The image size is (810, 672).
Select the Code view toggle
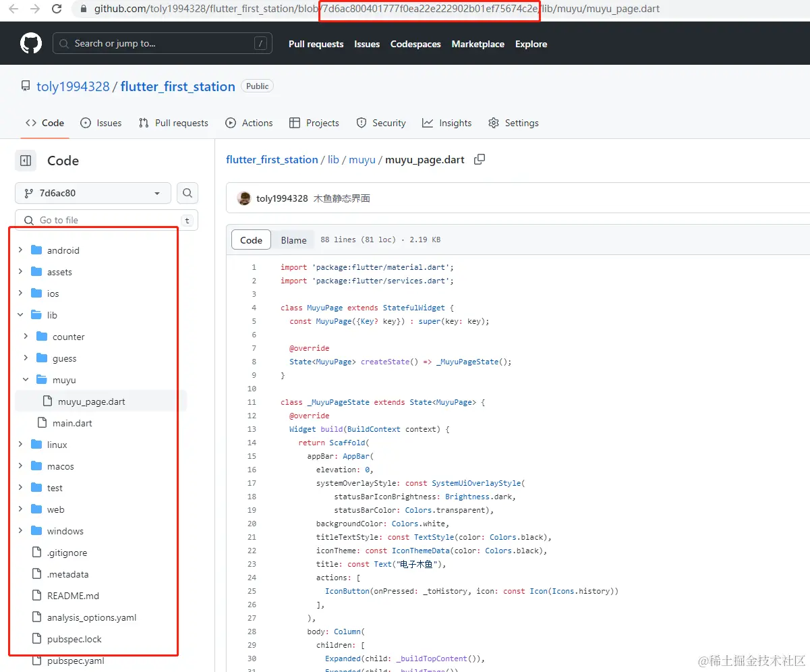[251, 240]
